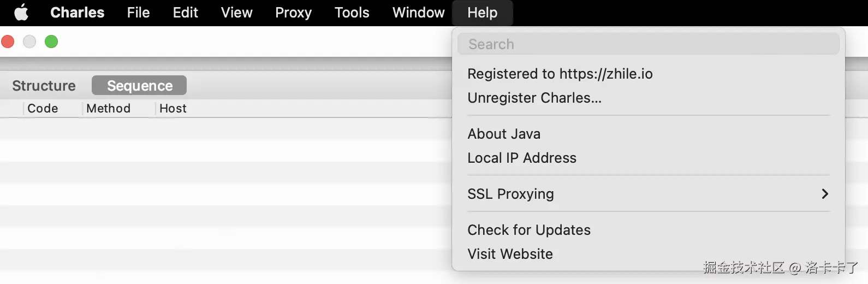Select Local IP Address menu item
This screenshot has width=868, height=284.
coord(649,158)
